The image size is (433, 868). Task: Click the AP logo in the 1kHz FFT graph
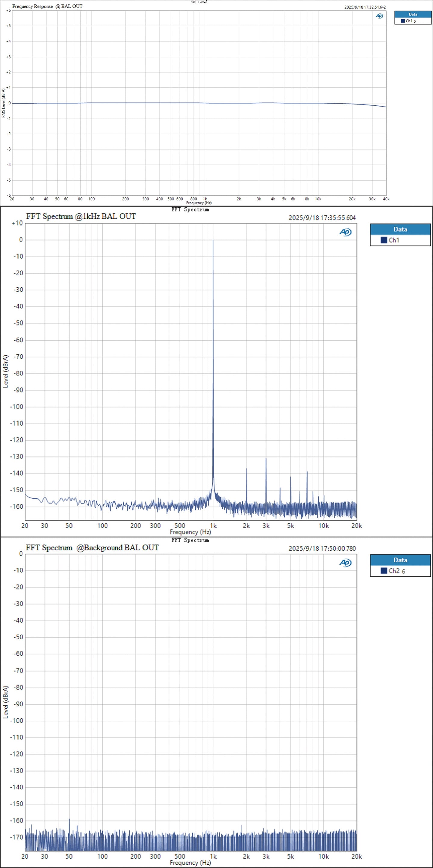point(345,232)
